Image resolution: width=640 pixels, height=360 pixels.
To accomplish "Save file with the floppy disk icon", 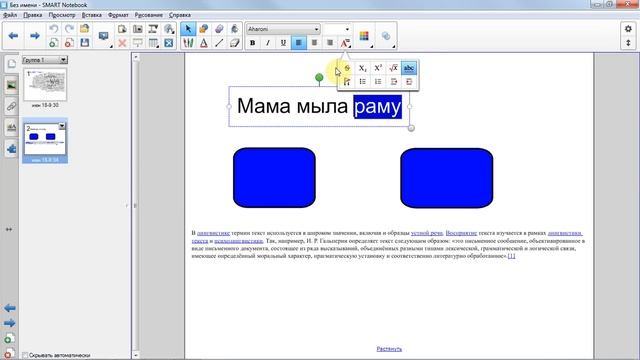I will pyautogui.click(x=84, y=43).
